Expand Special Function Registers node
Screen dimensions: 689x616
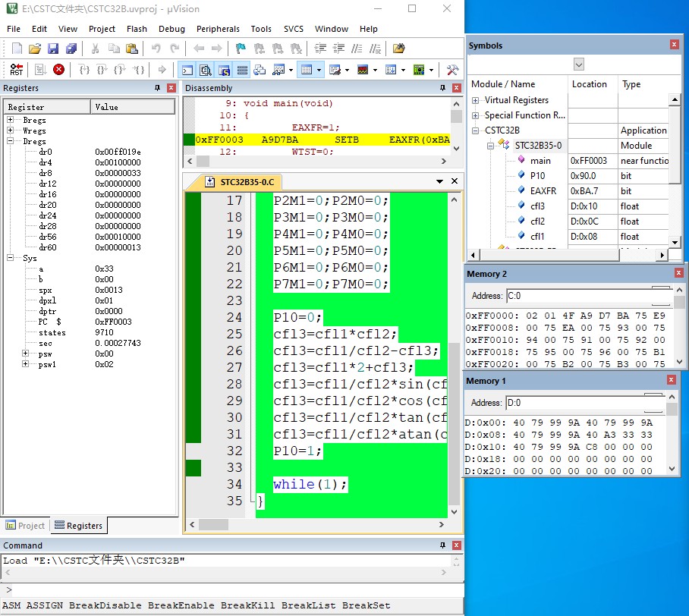(475, 115)
